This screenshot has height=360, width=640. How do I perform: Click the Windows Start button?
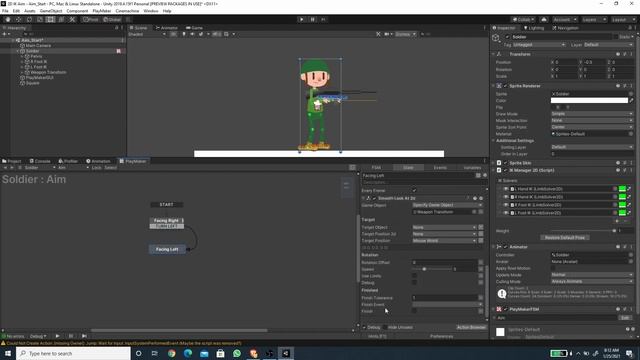tap(7, 353)
